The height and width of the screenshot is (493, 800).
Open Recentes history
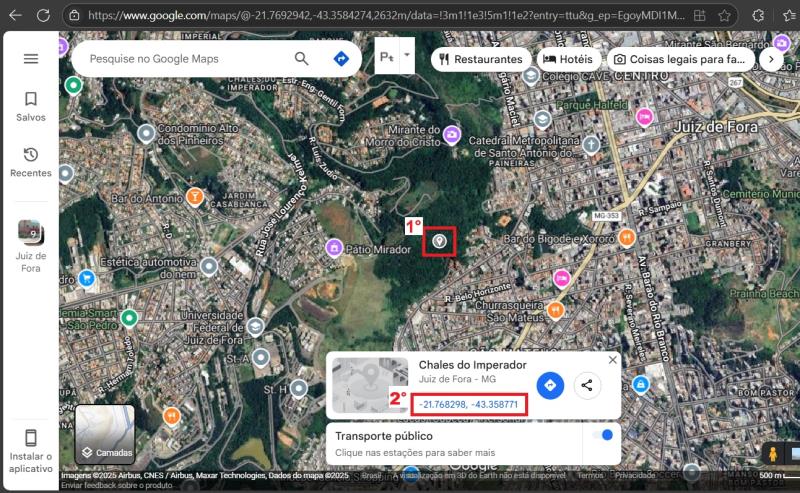pos(31,162)
